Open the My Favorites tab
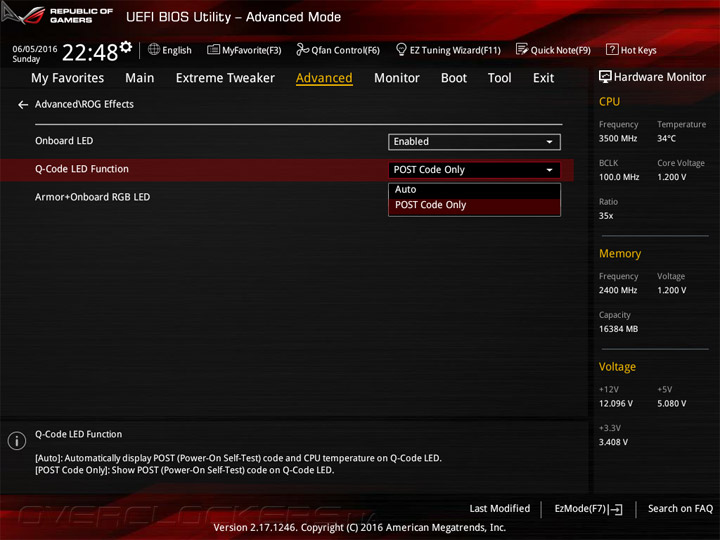The width and height of the screenshot is (720, 540). (x=68, y=78)
